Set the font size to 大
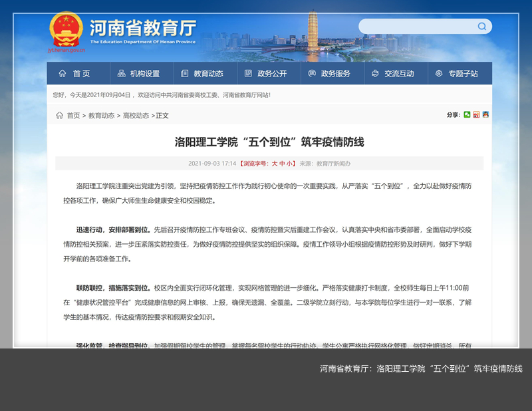This screenshot has height=411, width=532. point(274,163)
